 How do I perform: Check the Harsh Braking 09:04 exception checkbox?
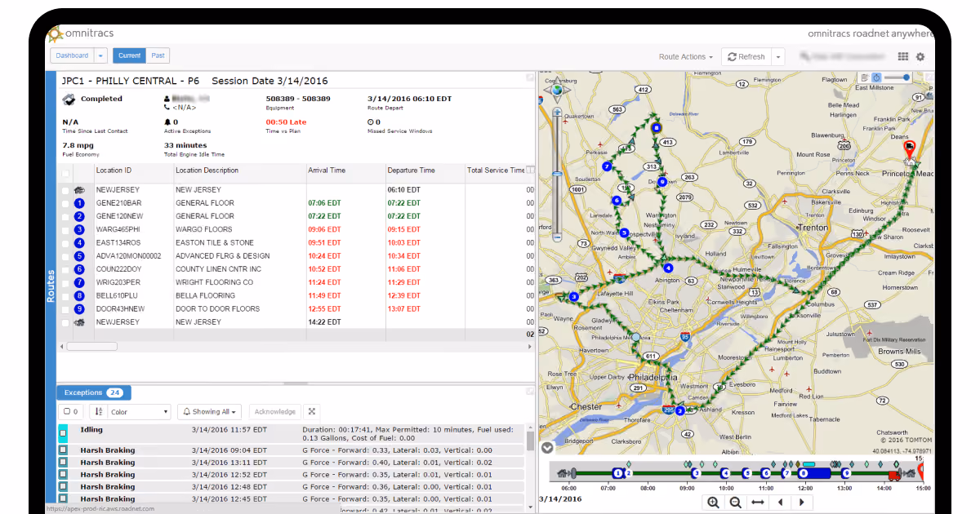pyautogui.click(x=63, y=450)
